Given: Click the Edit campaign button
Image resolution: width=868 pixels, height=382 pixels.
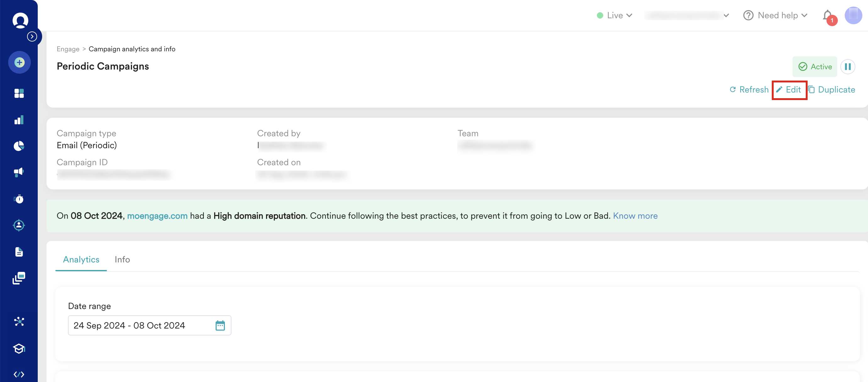Looking at the screenshot, I should coord(789,90).
